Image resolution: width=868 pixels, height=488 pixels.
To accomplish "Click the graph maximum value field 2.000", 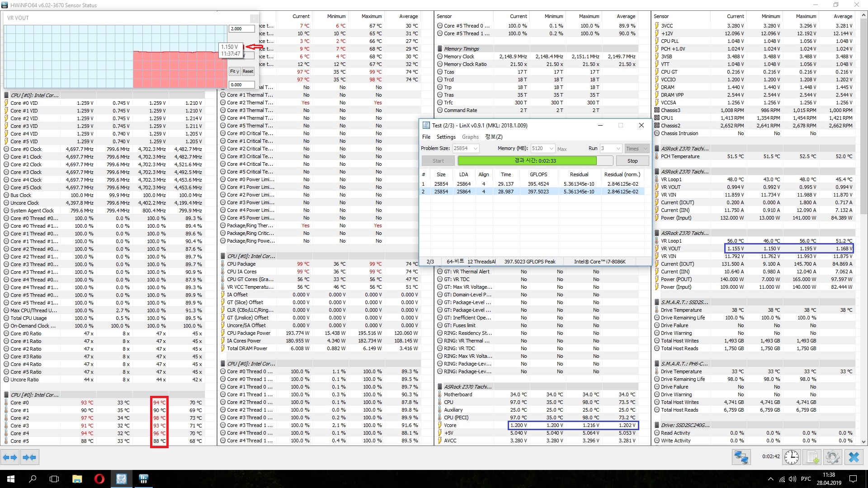I will click(x=241, y=28).
